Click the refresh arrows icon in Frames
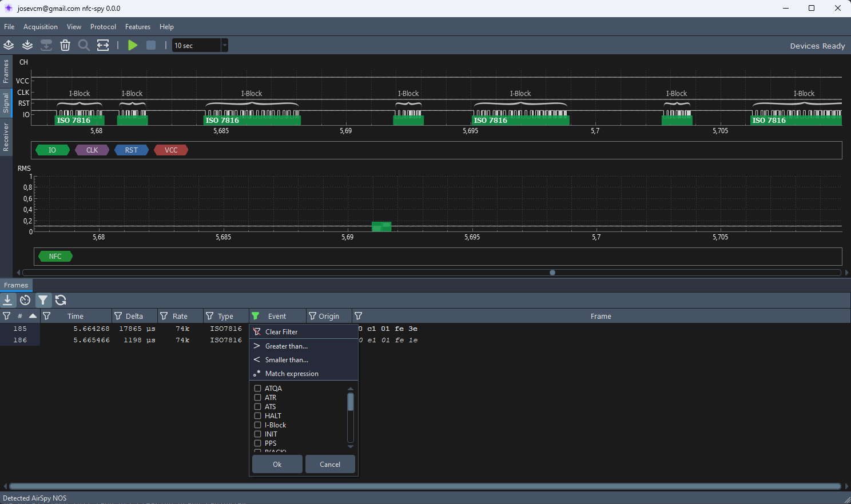Viewport: 851px width, 504px height. (61, 300)
